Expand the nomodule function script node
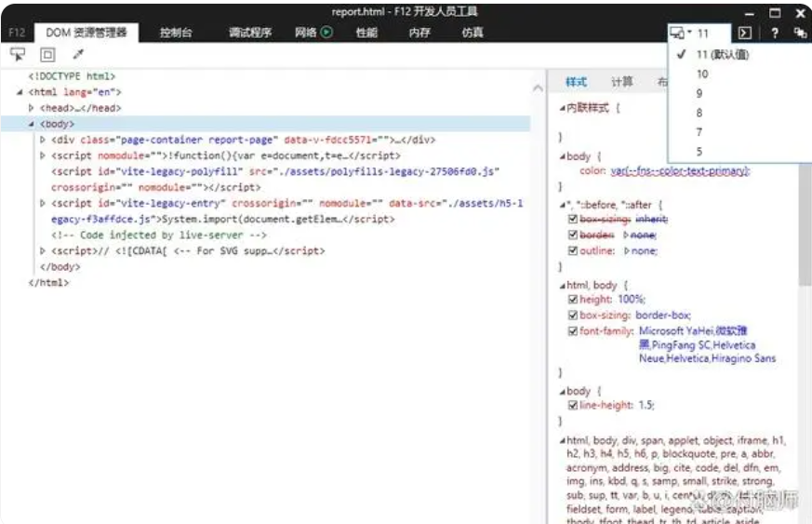The width and height of the screenshot is (812, 524). pos(43,155)
